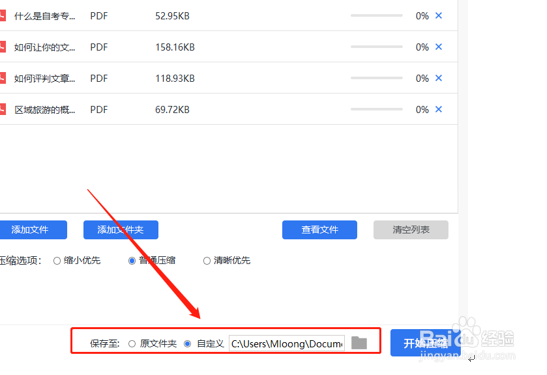Remove the 52.95KB PDF from the list
This screenshot has width=547, height=375.
point(439,16)
